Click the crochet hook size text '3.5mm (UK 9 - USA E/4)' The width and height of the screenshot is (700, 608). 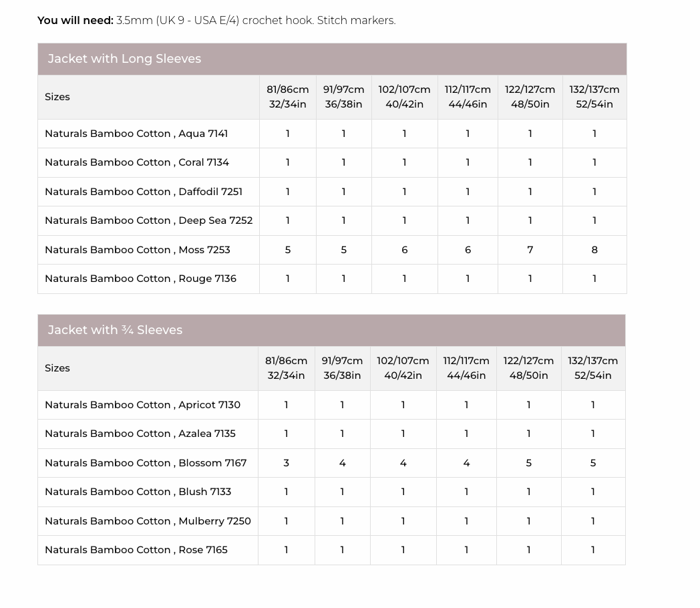(178, 21)
